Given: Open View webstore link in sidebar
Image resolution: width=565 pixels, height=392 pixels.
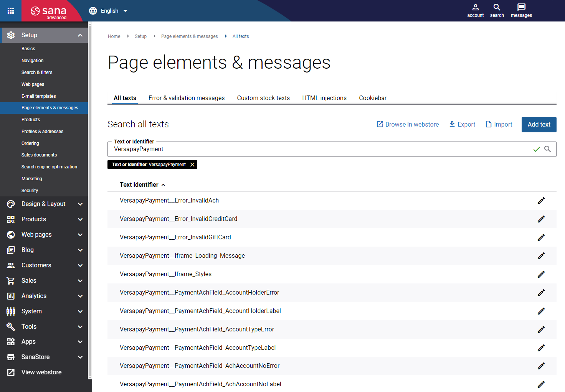Looking at the screenshot, I should pos(41,372).
